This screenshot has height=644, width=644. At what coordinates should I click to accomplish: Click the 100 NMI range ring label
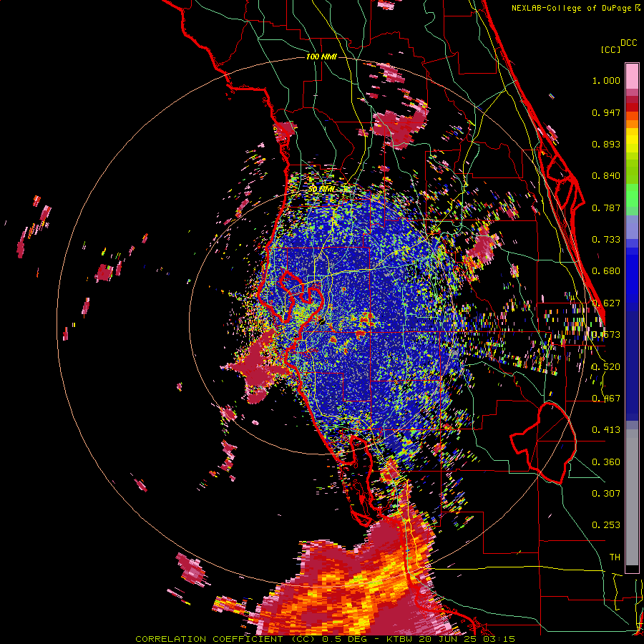(321, 57)
